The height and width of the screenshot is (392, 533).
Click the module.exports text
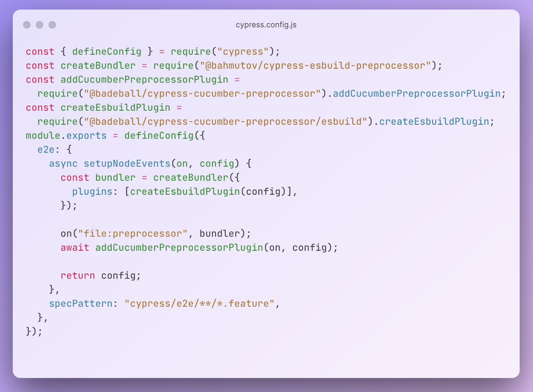(x=66, y=136)
